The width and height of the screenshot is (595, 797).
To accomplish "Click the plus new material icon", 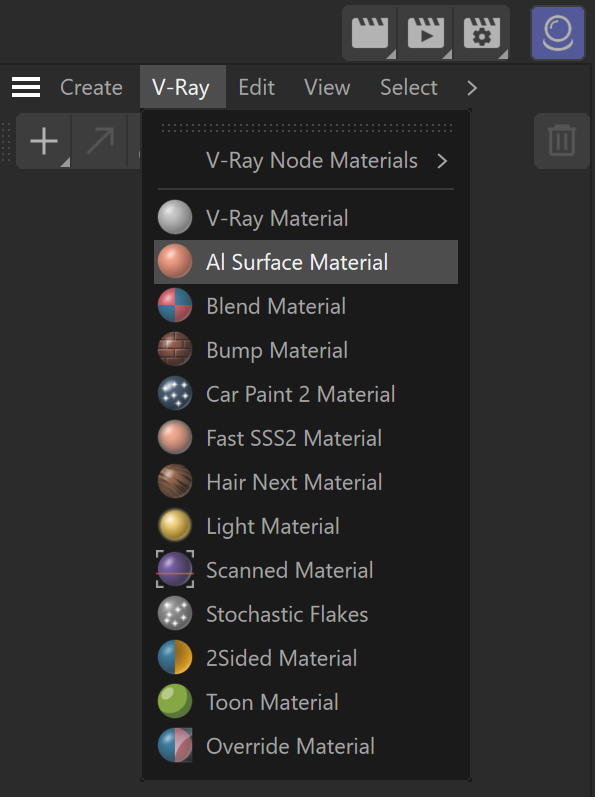I will 44,141.
